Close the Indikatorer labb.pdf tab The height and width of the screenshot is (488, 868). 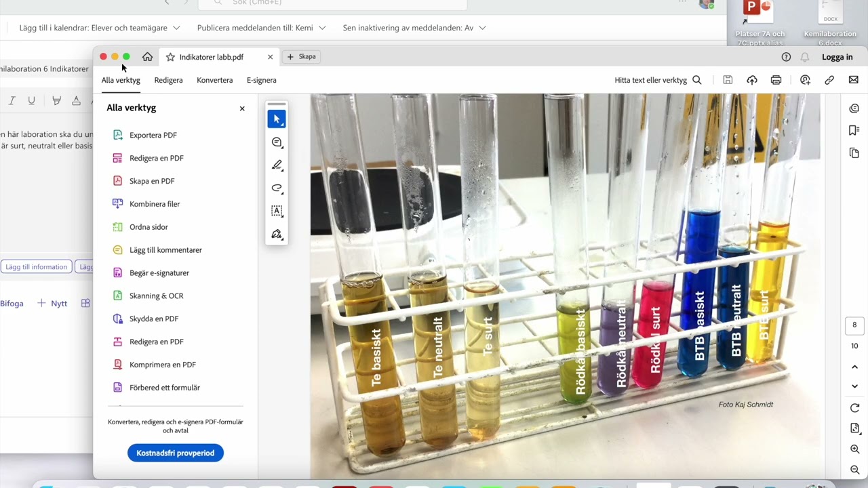(270, 57)
